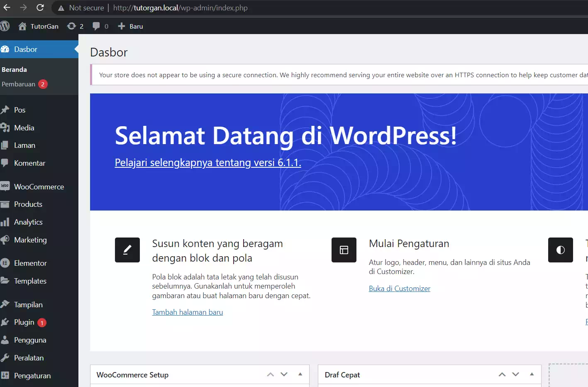
Task: Click the Elementor logo icon
Action: pos(5,263)
